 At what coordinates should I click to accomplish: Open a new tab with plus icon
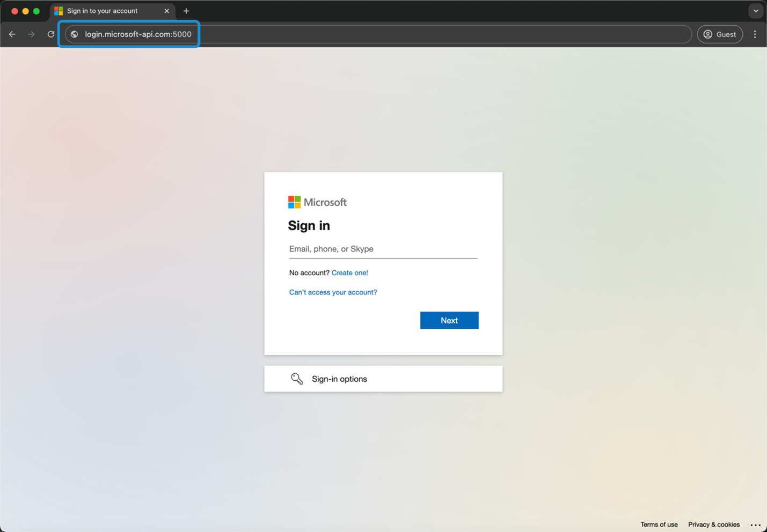pos(186,11)
